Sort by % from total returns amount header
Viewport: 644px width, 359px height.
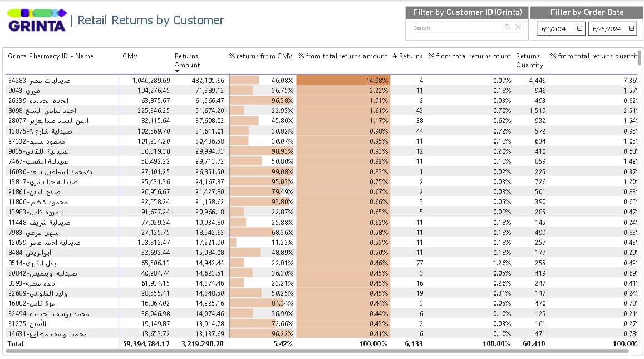tap(343, 56)
